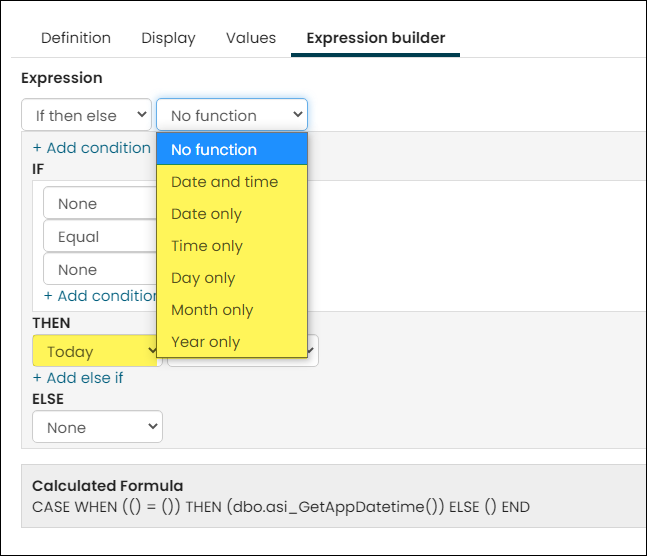The height and width of the screenshot is (556, 647).
Task: Go to the Values tab
Action: point(251,38)
